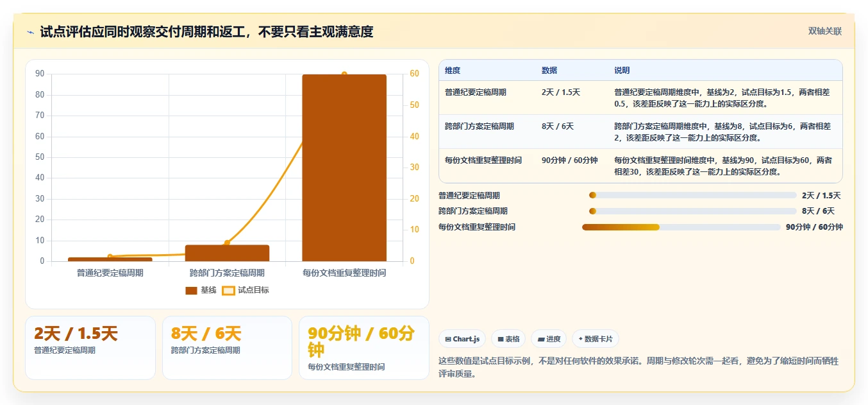Click the 8天 / 6天 table data cell
Image resolution: width=868 pixels, height=405 pixels.
(558, 126)
